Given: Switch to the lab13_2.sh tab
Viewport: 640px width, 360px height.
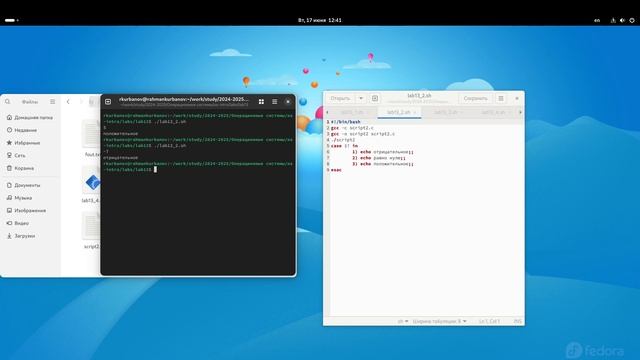Looking at the screenshot, I should [398, 112].
